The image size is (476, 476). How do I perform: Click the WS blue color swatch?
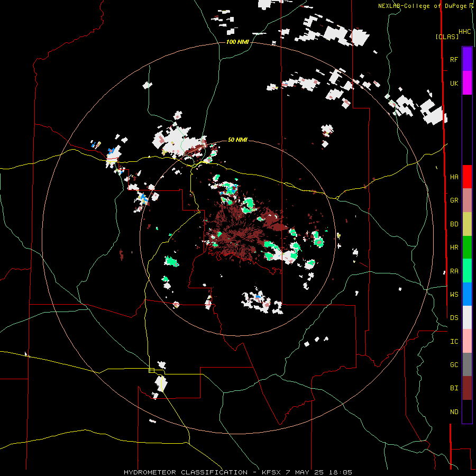467,294
